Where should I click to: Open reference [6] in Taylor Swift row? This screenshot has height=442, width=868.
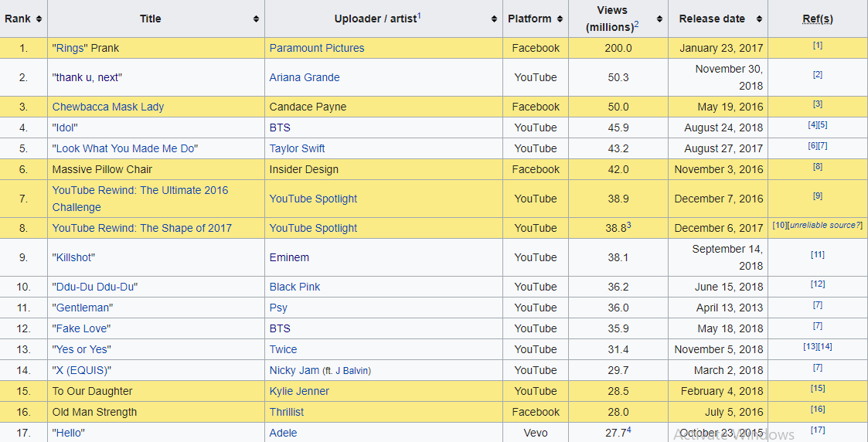click(812, 146)
